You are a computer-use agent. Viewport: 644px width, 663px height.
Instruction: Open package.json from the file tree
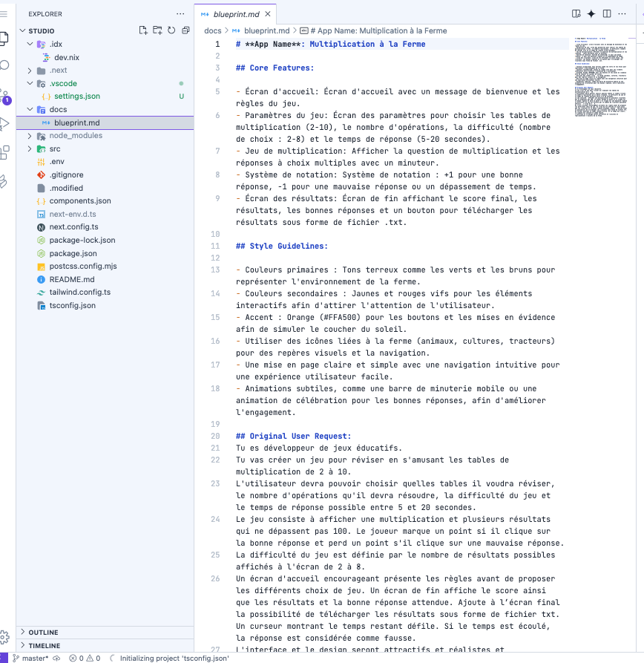click(73, 253)
